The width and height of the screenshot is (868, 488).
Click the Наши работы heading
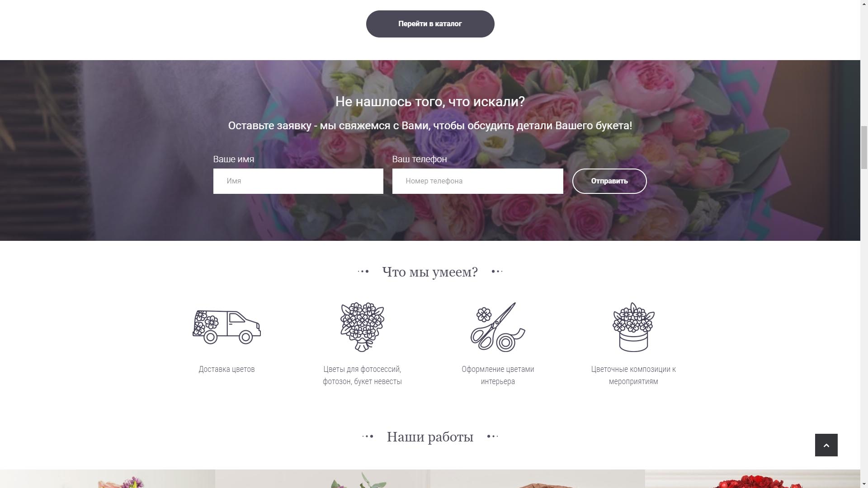(430, 436)
